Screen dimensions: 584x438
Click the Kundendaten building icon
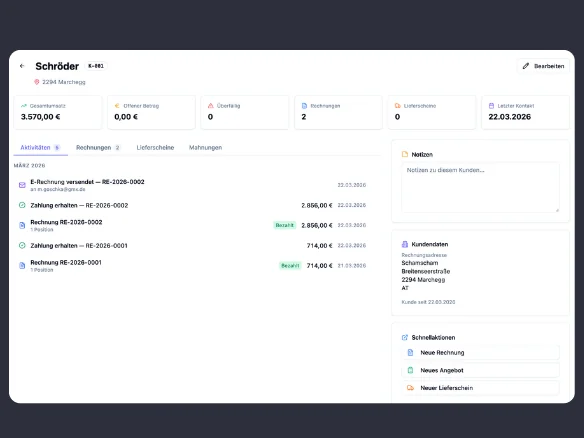[405, 244]
